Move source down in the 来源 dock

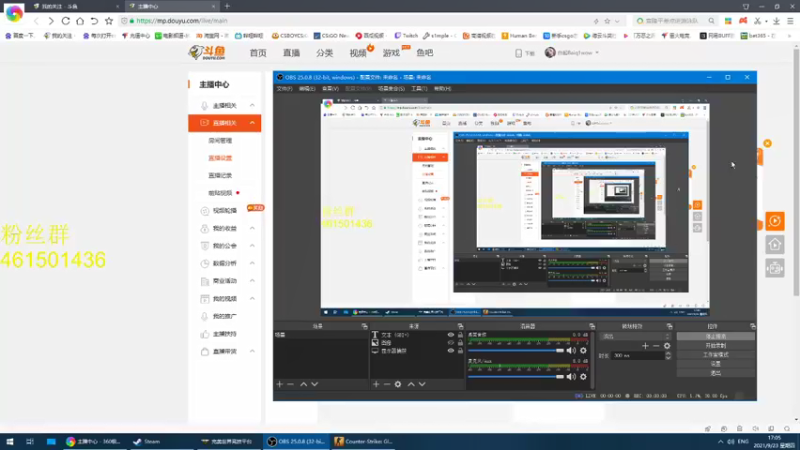[422, 384]
